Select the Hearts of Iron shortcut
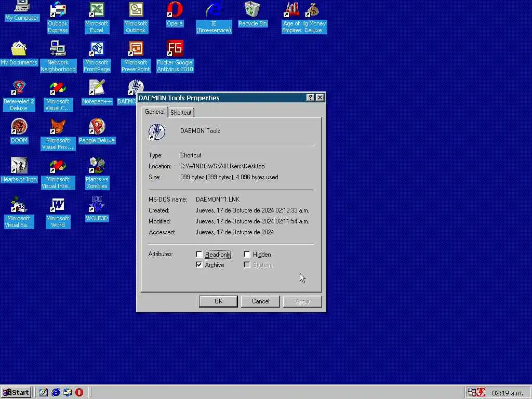Image resolution: width=532 pixels, height=399 pixels. [19, 170]
